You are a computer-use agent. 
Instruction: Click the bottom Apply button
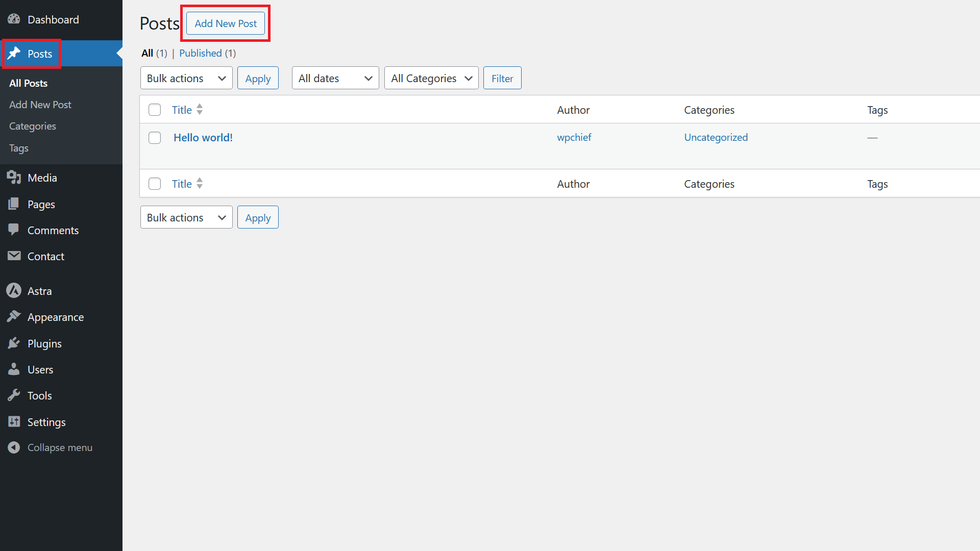pos(258,217)
